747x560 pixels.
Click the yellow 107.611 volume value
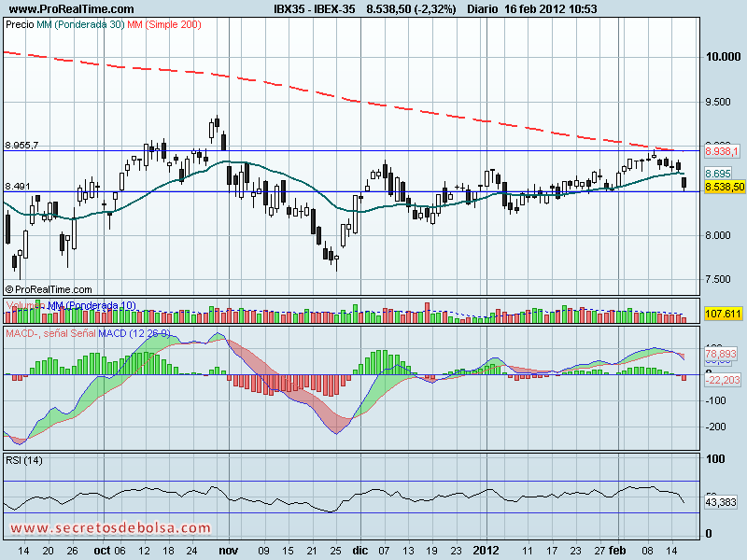[723, 314]
